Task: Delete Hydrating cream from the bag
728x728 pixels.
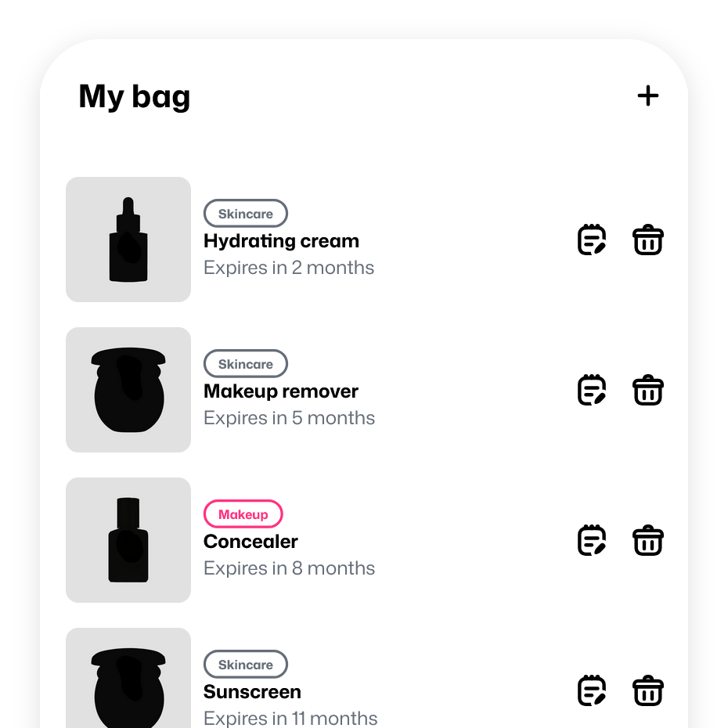Action: coord(647,240)
